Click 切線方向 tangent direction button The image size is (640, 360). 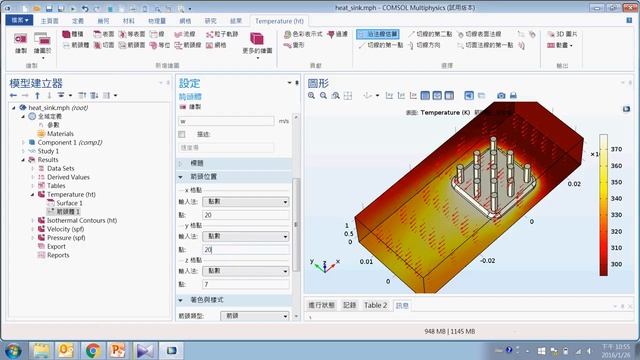(x=423, y=45)
